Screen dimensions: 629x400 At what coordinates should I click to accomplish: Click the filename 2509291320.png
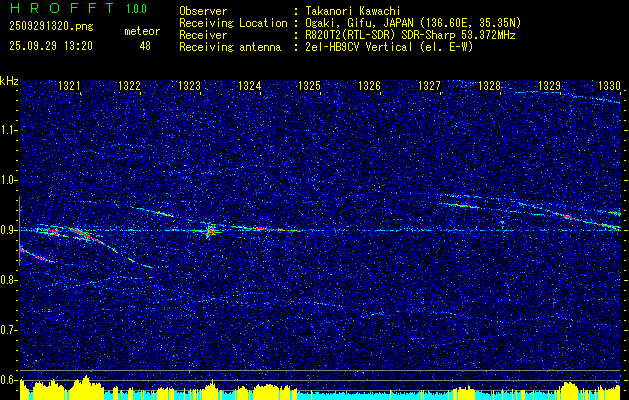51,26
